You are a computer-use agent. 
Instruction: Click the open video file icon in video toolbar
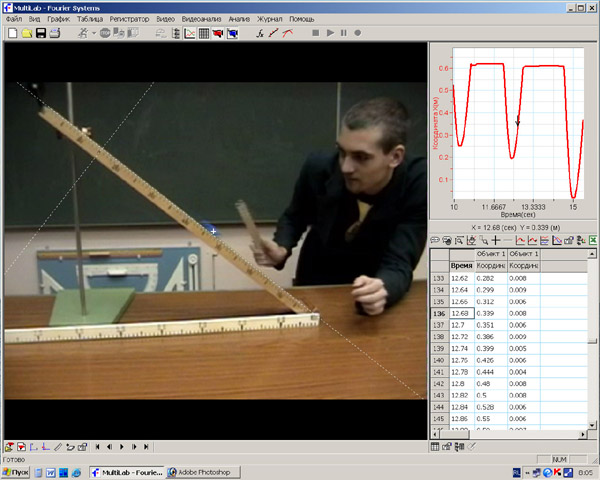tap(9, 447)
